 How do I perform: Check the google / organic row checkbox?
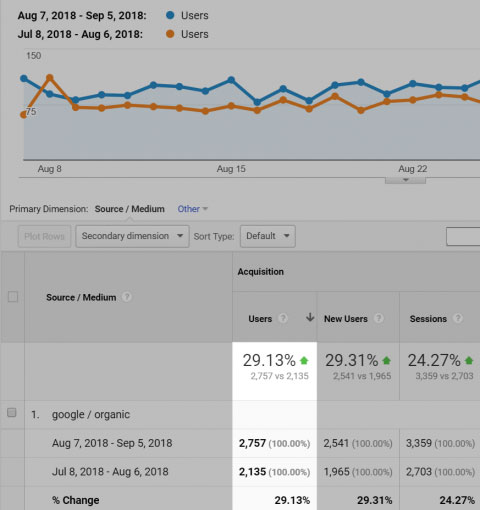tap(12, 412)
